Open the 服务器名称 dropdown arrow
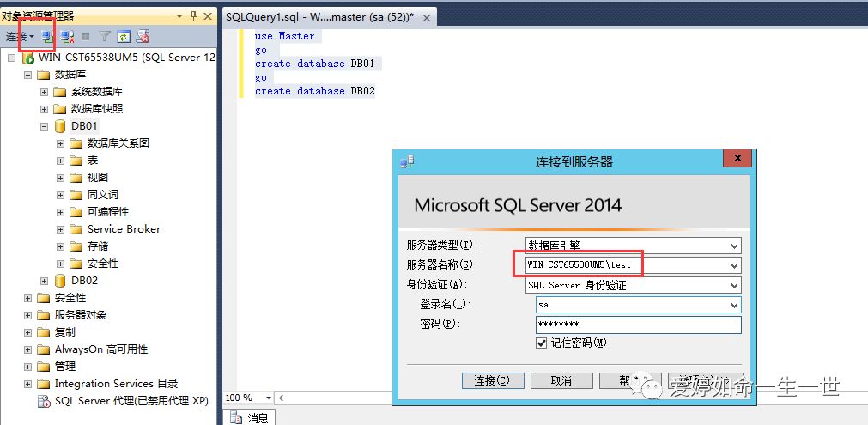Image resolution: width=868 pixels, height=425 pixels. pos(735,265)
